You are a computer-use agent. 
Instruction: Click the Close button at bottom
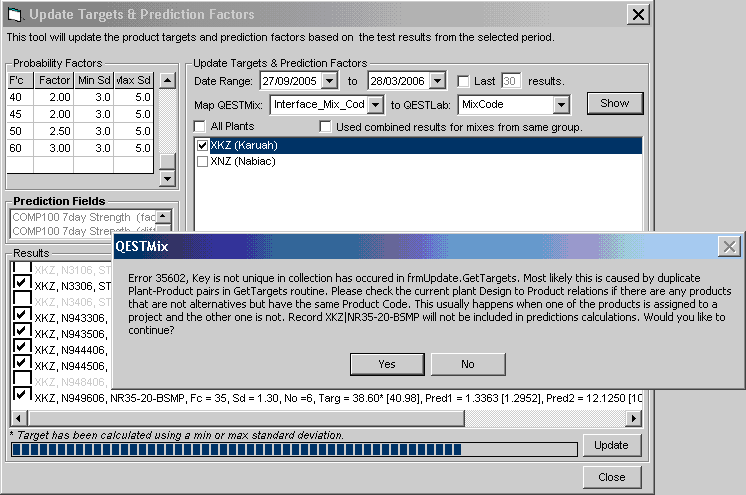click(x=611, y=477)
